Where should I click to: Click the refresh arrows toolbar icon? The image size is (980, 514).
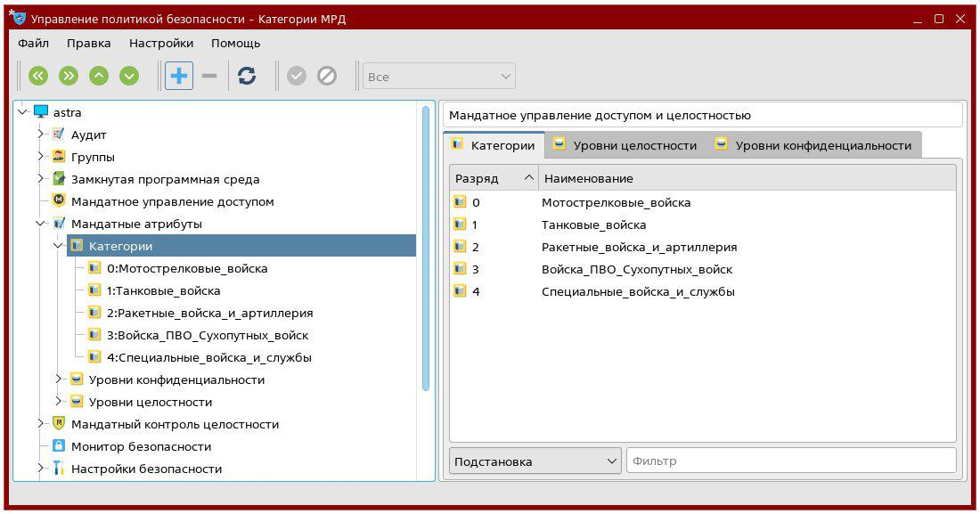(x=247, y=77)
